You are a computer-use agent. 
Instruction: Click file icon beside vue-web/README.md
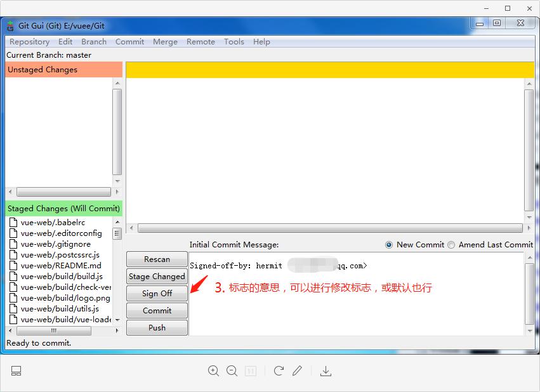pyautogui.click(x=13, y=265)
